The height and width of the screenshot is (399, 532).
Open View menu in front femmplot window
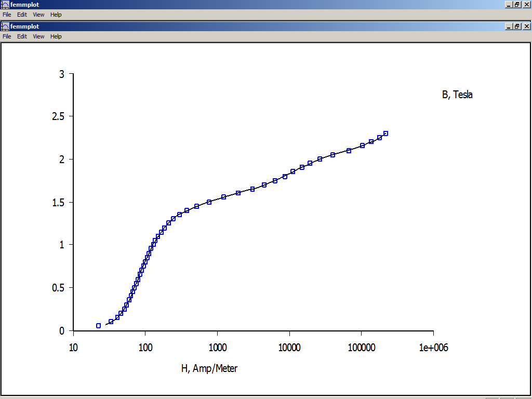pyautogui.click(x=38, y=36)
